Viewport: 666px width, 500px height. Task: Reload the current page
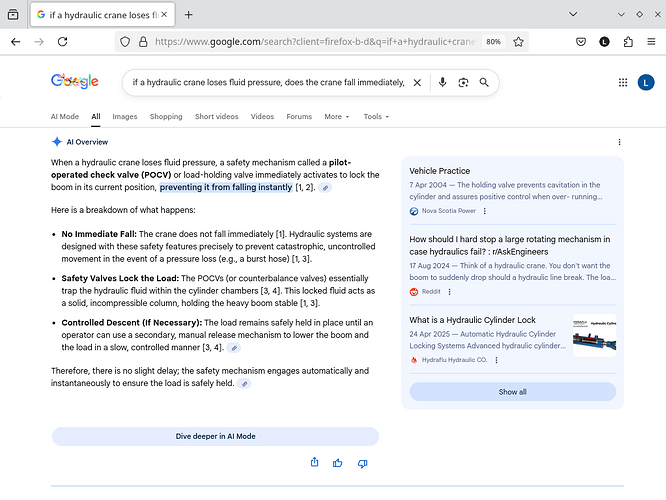point(63,42)
